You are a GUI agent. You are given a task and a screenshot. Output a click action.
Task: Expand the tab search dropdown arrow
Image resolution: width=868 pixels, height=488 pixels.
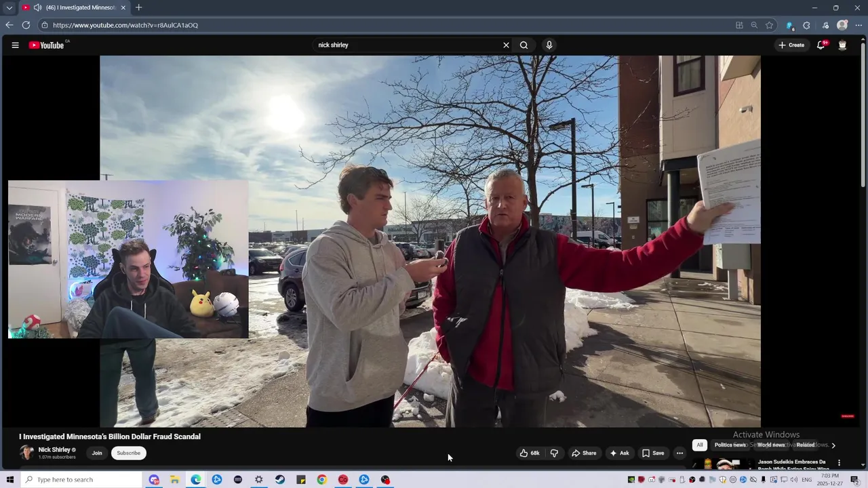click(x=9, y=7)
